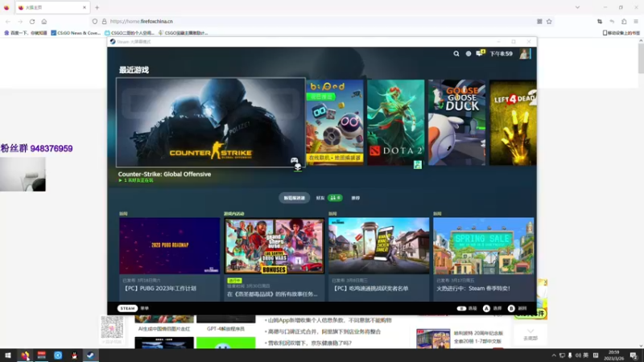
Task: Open a new Firefox tab
Action: [x=97, y=7]
